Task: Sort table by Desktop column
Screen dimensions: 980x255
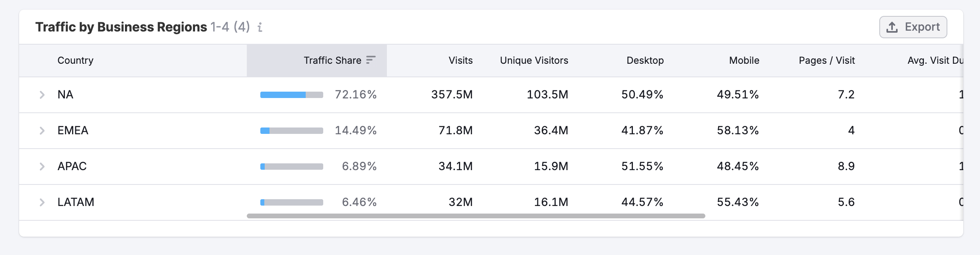Action: [x=645, y=61]
